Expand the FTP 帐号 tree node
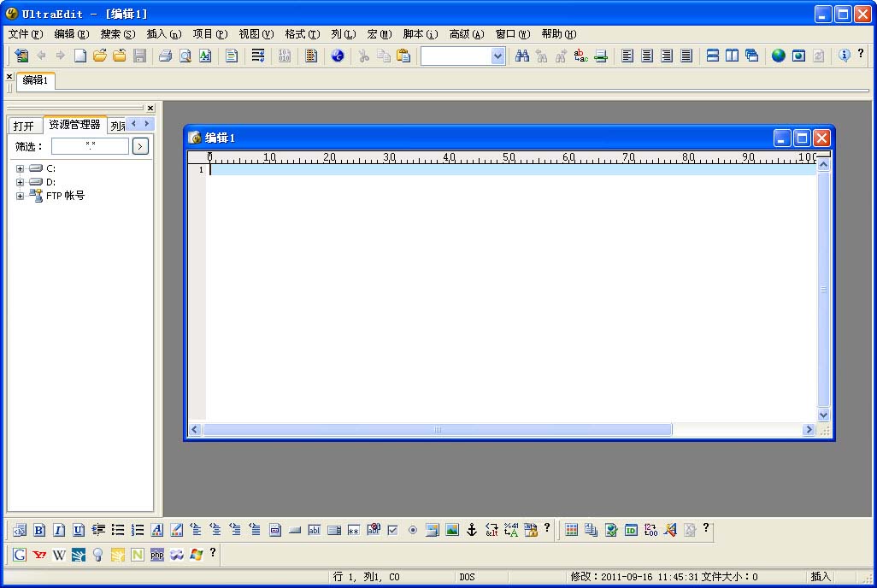 click(x=21, y=196)
